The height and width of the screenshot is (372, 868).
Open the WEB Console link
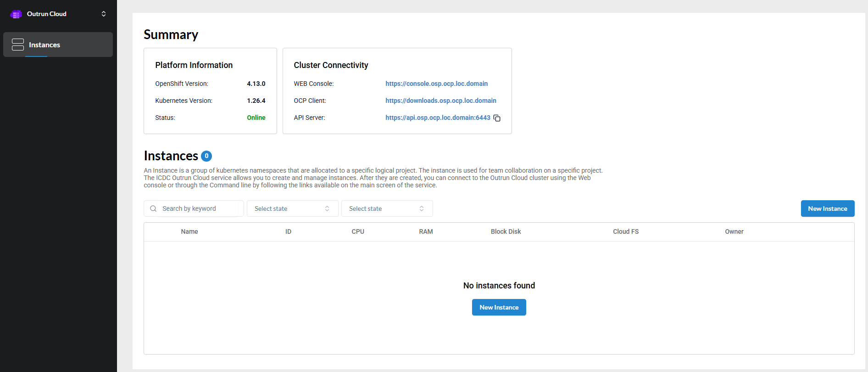tap(436, 84)
